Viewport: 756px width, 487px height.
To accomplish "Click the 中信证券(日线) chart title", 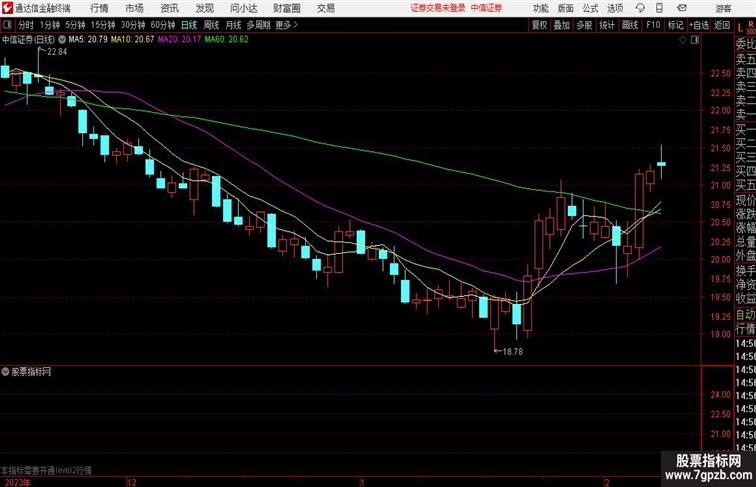I will point(28,40).
